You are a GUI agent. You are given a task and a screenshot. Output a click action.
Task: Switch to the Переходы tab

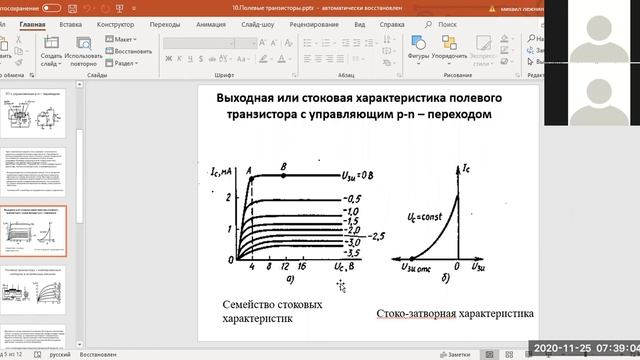[x=164, y=24]
